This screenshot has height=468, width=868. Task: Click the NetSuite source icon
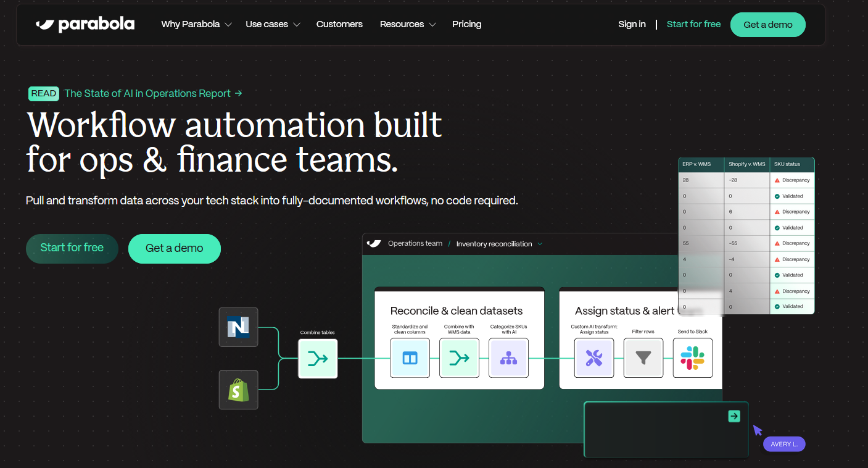click(238, 327)
